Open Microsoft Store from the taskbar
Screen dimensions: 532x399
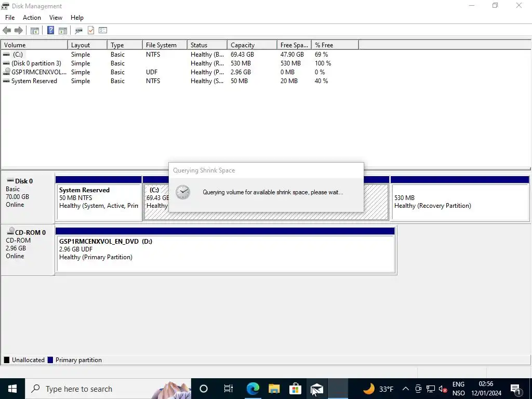295,389
